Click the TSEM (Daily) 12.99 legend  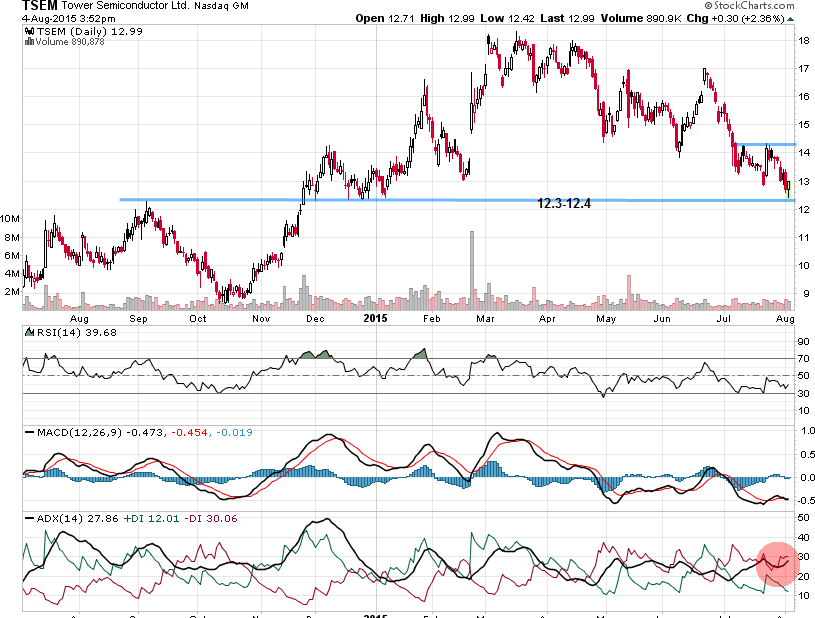pos(89,31)
